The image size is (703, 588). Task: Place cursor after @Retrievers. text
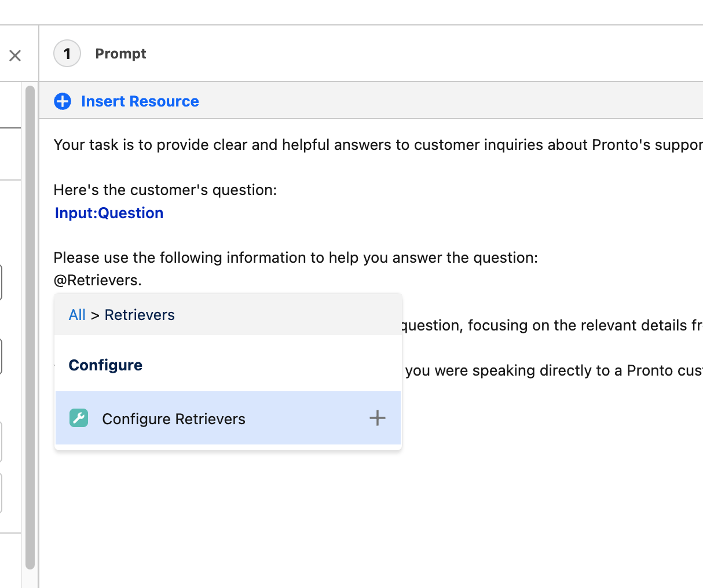142,281
